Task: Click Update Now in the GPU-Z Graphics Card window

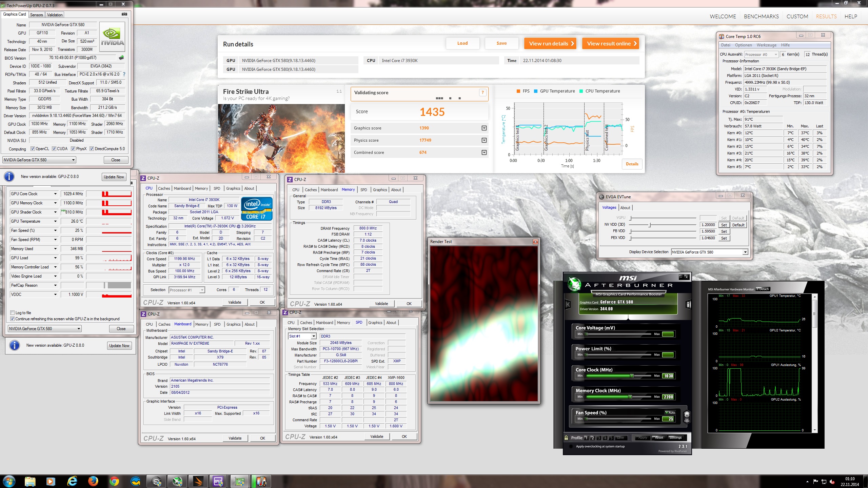Action: click(114, 177)
